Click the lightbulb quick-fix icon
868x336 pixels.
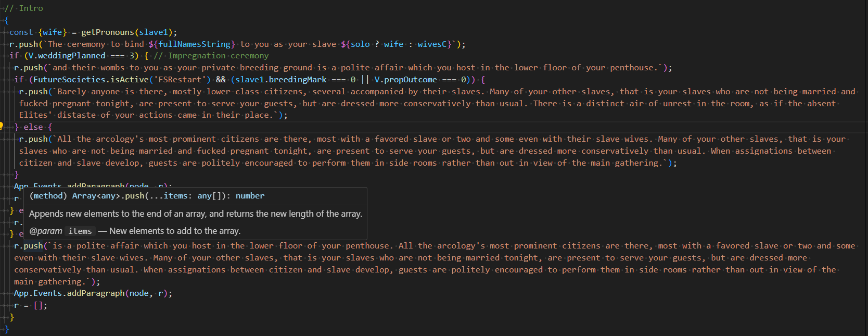click(x=2, y=126)
